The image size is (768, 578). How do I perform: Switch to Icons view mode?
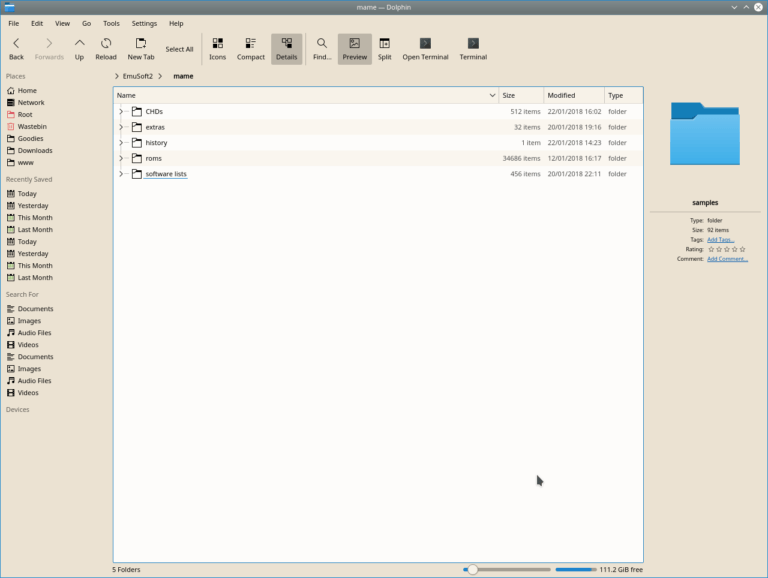pos(217,48)
